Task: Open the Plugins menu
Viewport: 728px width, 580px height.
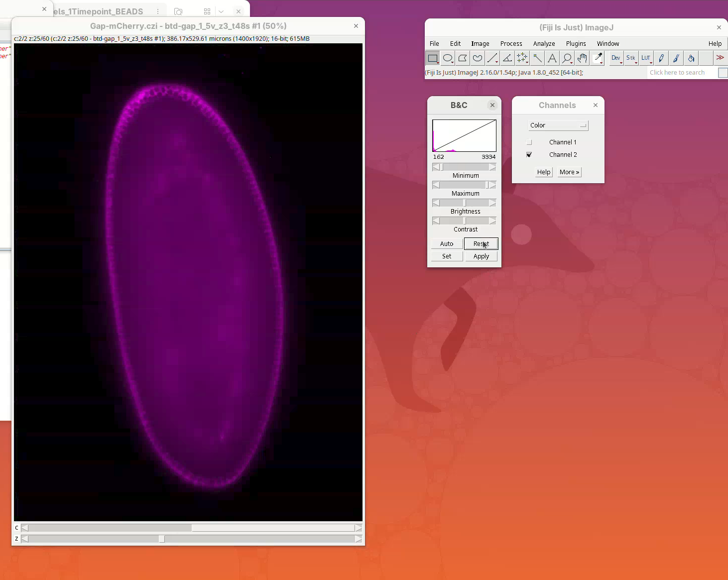Action: coord(576,44)
